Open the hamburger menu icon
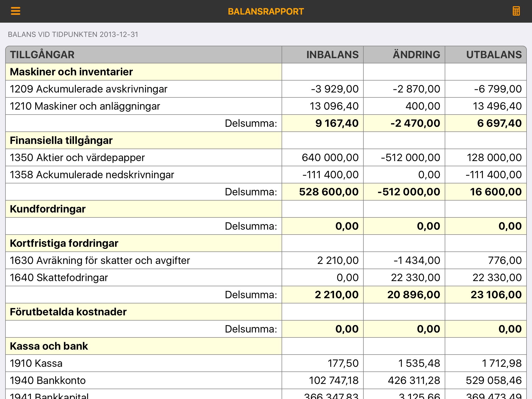This screenshot has width=532, height=399. pyautogui.click(x=16, y=11)
